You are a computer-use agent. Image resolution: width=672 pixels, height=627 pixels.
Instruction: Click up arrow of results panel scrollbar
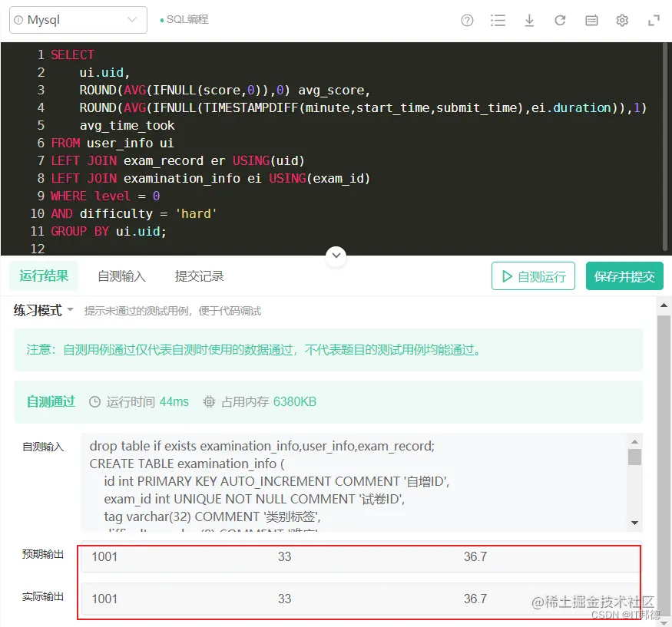click(664, 305)
